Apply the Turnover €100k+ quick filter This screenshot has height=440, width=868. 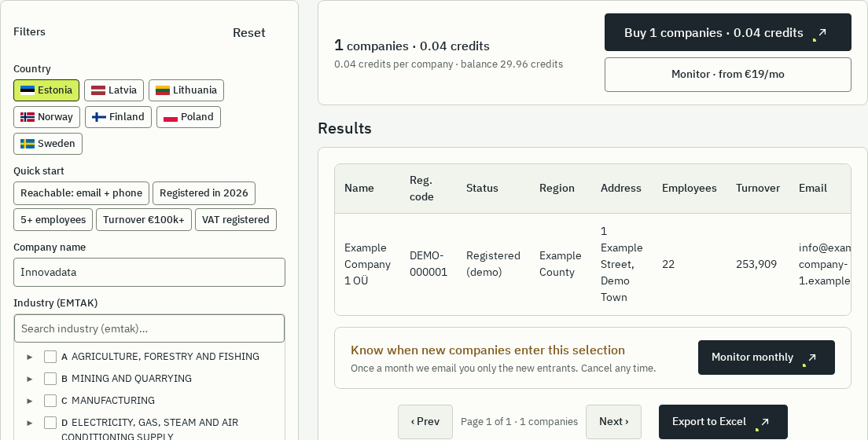click(144, 220)
